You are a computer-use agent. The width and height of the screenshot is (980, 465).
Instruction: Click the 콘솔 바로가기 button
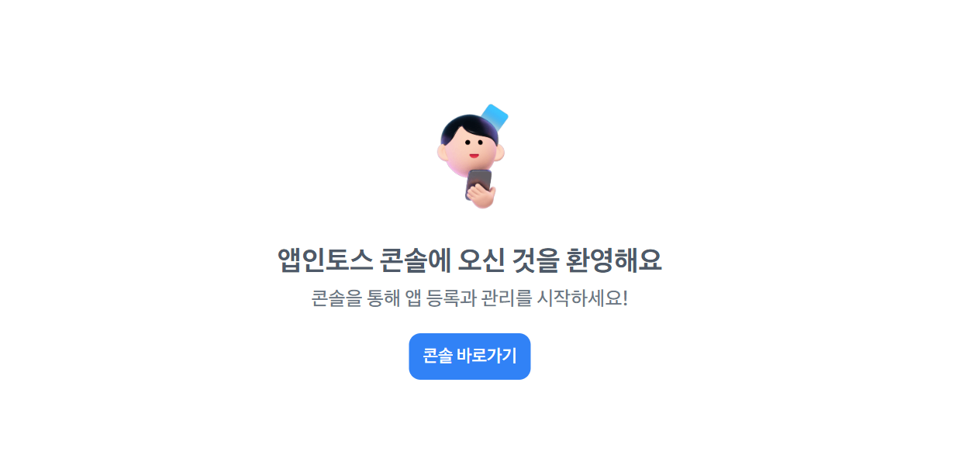pos(469,356)
